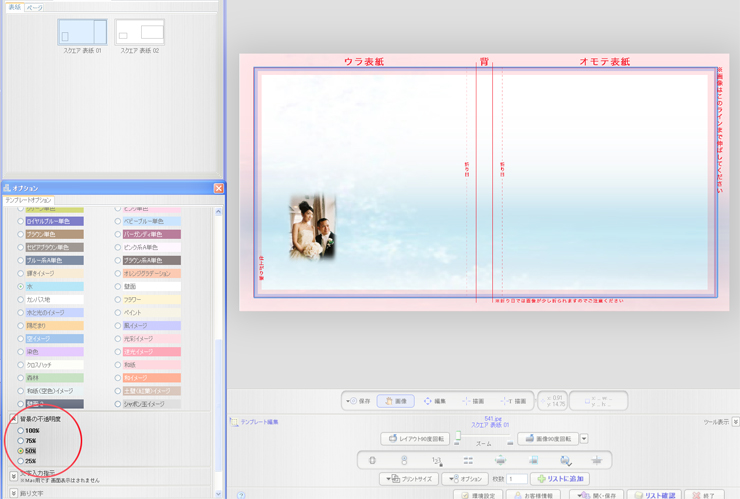This screenshot has height=499, width=740.
Task: Click the blue help question mark icon
Action: click(242, 494)
